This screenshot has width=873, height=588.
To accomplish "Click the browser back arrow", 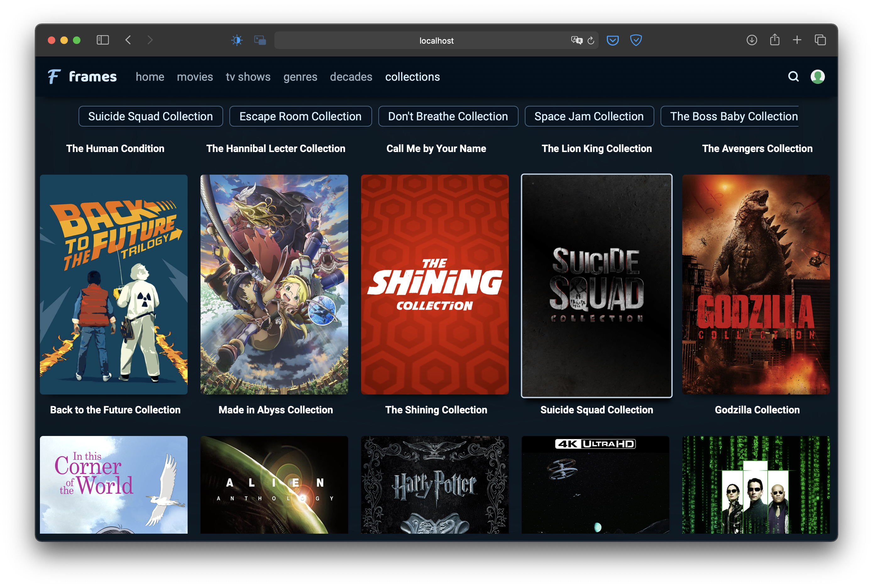I will (128, 40).
